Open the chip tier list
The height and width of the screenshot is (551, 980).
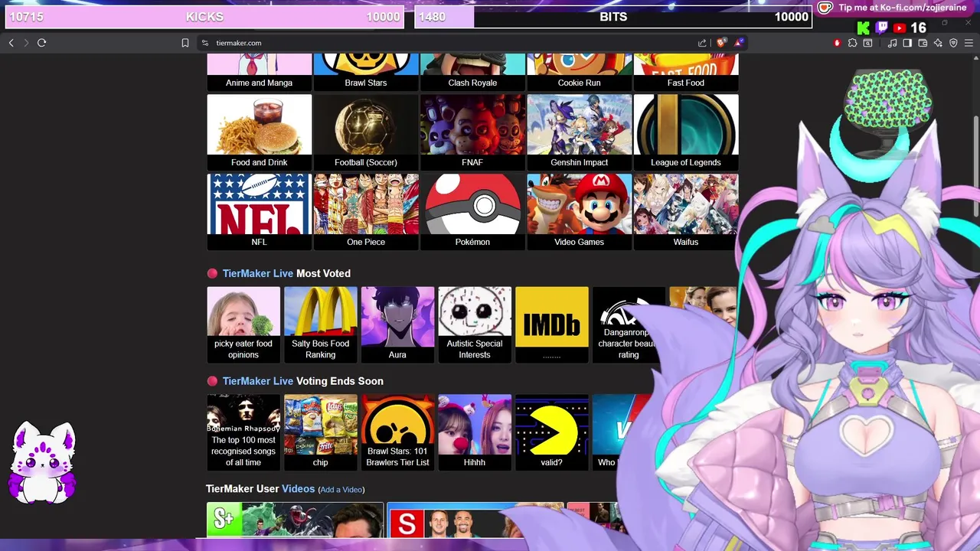[x=321, y=432]
